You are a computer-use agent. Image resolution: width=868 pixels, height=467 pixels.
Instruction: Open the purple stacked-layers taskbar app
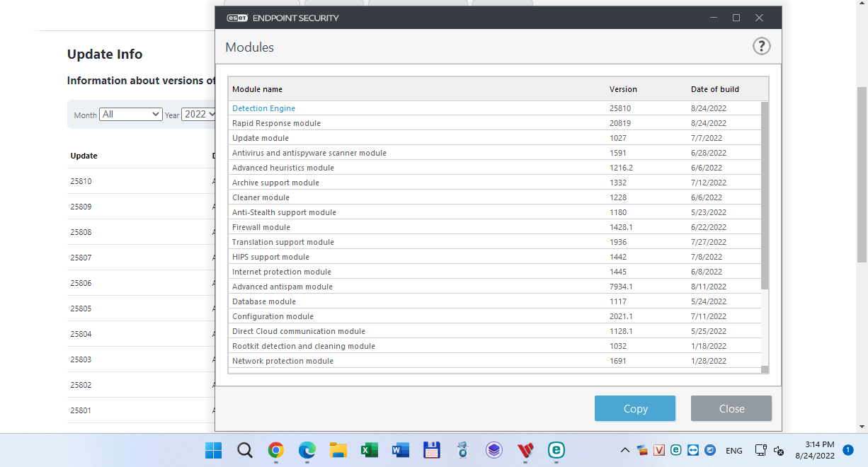494,450
